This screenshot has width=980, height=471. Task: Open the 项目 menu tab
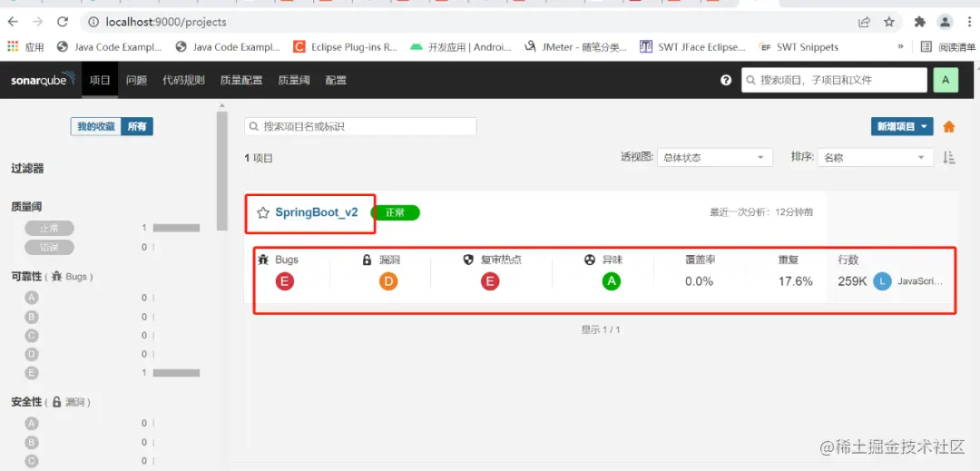[x=100, y=80]
